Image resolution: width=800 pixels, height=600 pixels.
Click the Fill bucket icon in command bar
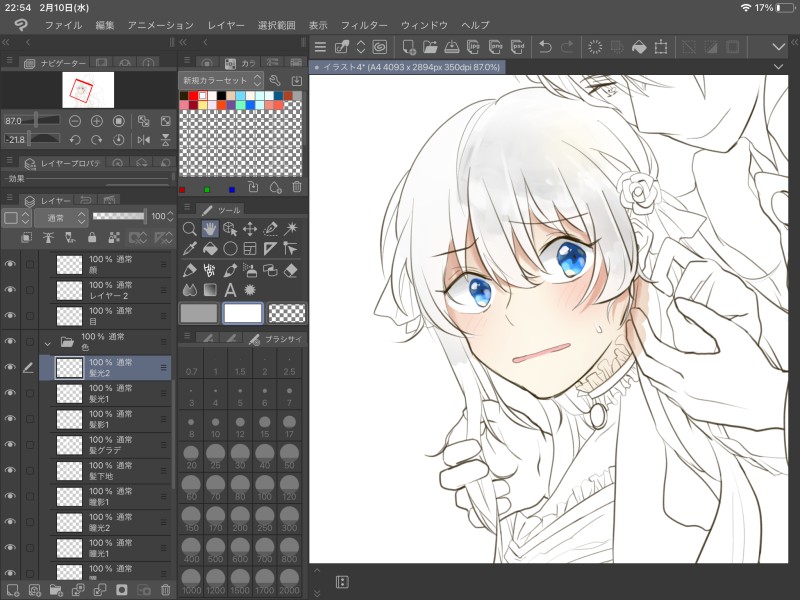click(639, 47)
